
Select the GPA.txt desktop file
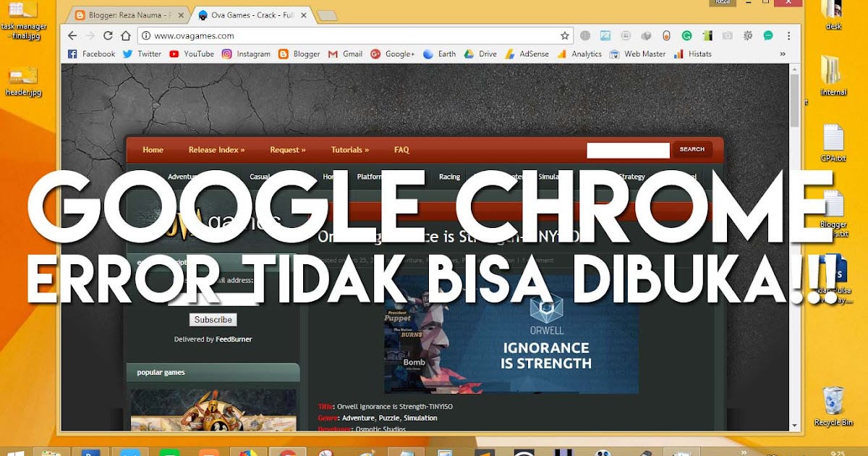[x=833, y=143]
